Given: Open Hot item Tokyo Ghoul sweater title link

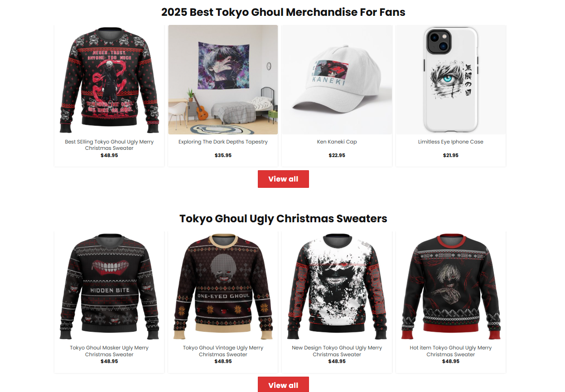Looking at the screenshot, I should (x=451, y=351).
